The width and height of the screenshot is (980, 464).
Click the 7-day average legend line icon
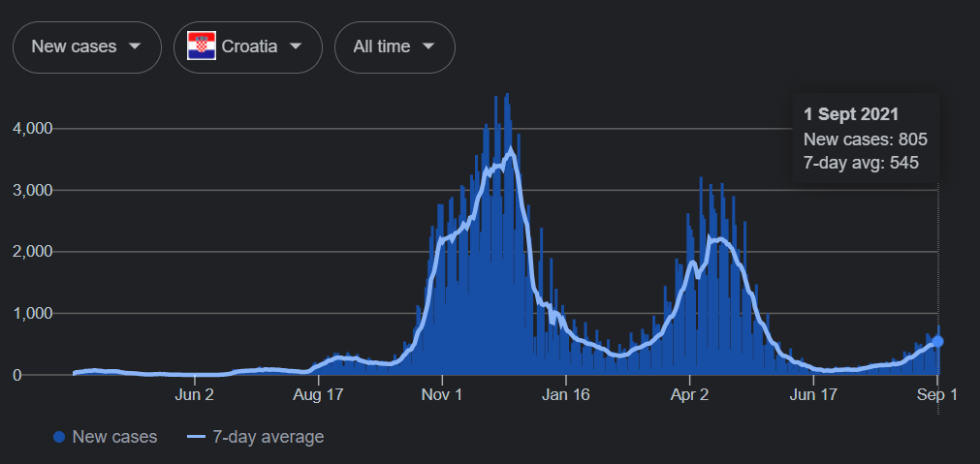coord(195,438)
